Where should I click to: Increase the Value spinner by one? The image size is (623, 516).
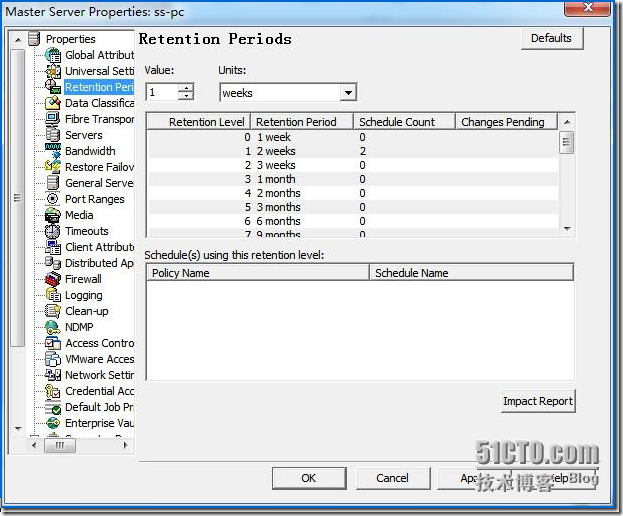[x=186, y=88]
